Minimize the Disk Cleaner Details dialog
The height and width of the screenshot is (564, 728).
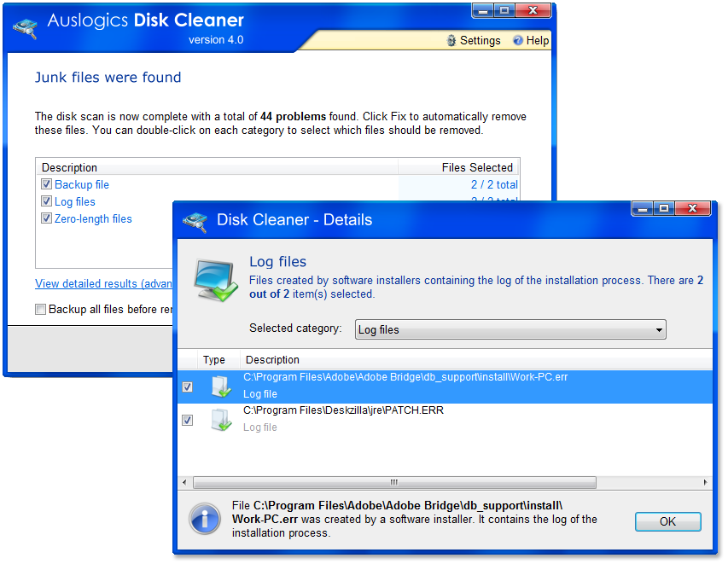click(x=643, y=208)
